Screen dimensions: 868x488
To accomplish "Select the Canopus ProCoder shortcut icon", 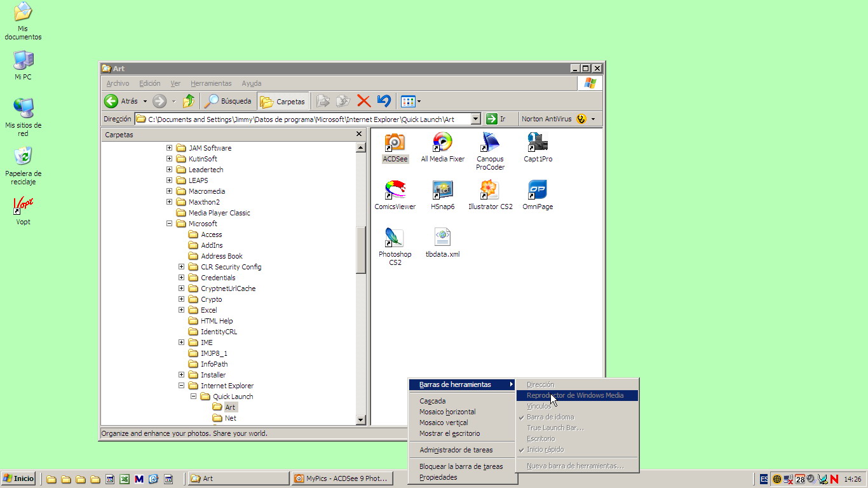I will (490, 142).
